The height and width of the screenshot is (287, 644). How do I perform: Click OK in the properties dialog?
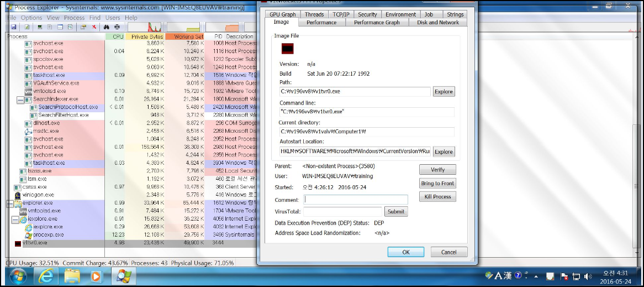406,252
